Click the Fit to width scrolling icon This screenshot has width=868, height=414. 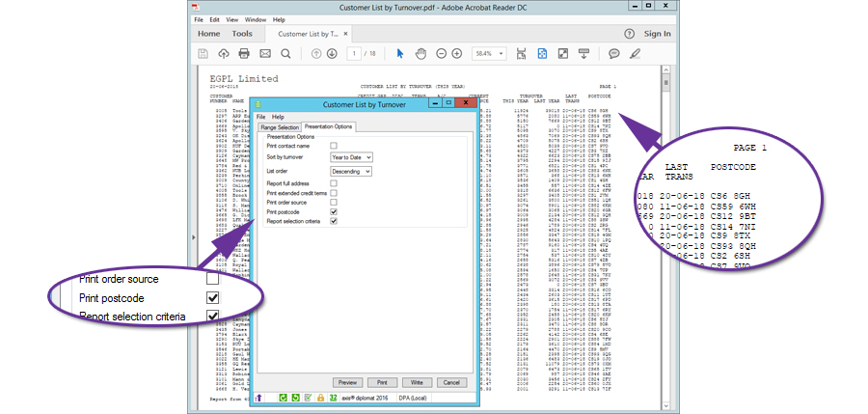pos(521,54)
